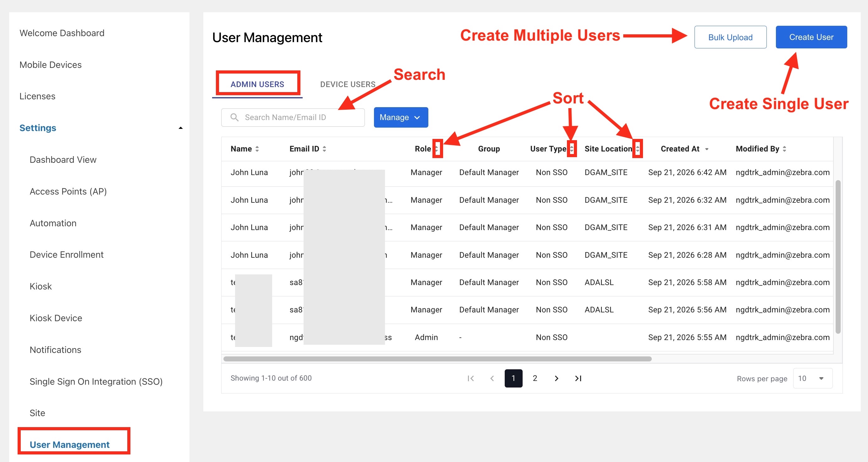Image resolution: width=868 pixels, height=462 pixels.
Task: Go to page 2 of the table
Action: click(x=535, y=378)
